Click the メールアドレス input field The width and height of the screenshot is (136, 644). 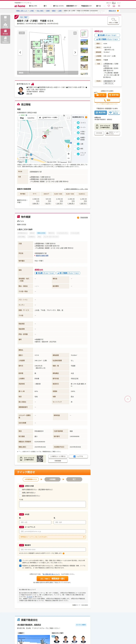coord(52,531)
